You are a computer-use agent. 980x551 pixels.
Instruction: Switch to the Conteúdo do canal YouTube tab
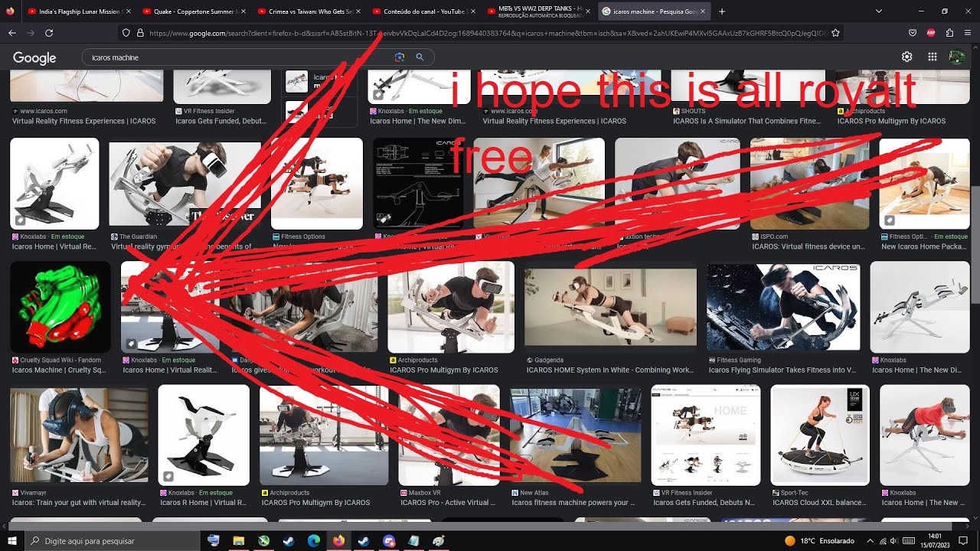coord(423,11)
